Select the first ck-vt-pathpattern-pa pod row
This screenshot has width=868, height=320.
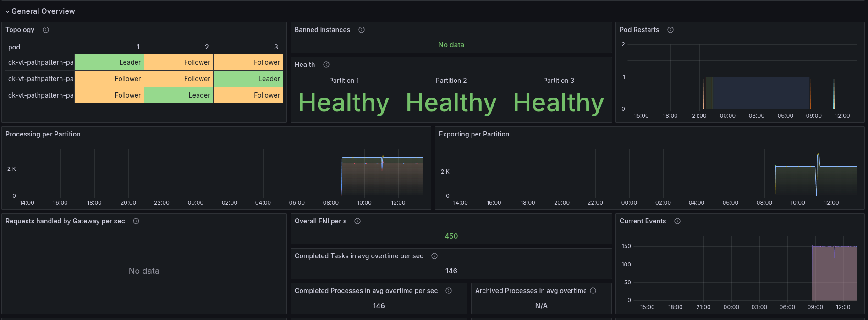point(41,62)
